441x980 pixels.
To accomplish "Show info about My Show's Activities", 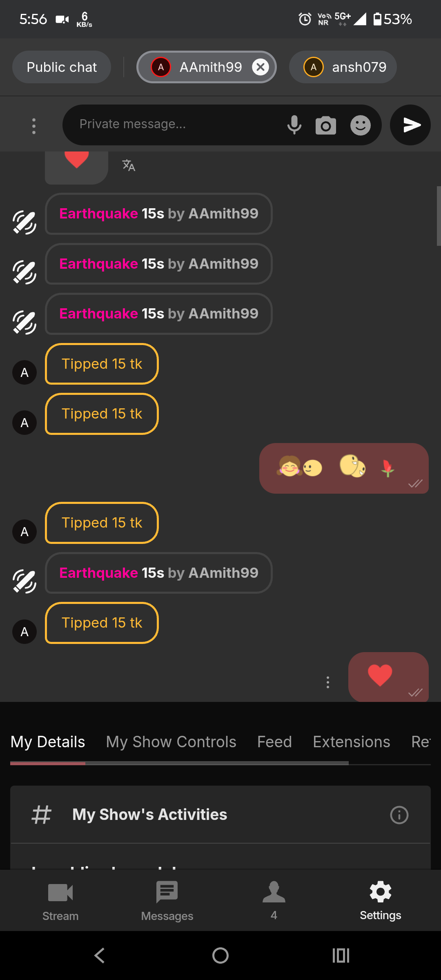I will (399, 815).
